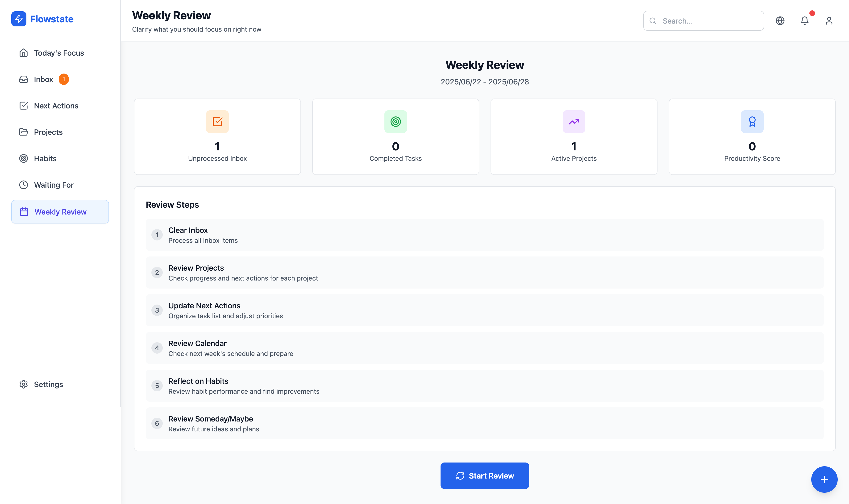Click the Inbox orange badge count
The width and height of the screenshot is (849, 504).
63,79
